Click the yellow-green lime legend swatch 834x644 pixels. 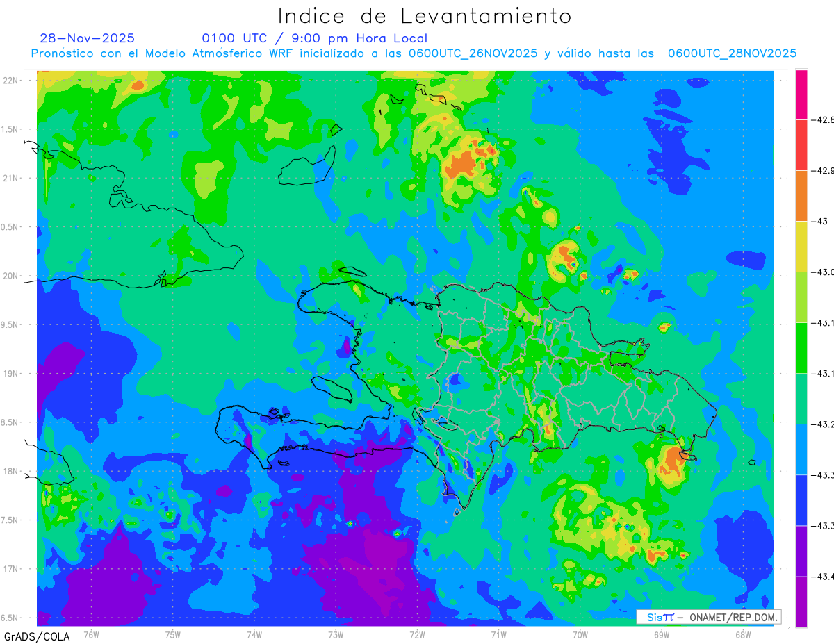click(x=802, y=297)
